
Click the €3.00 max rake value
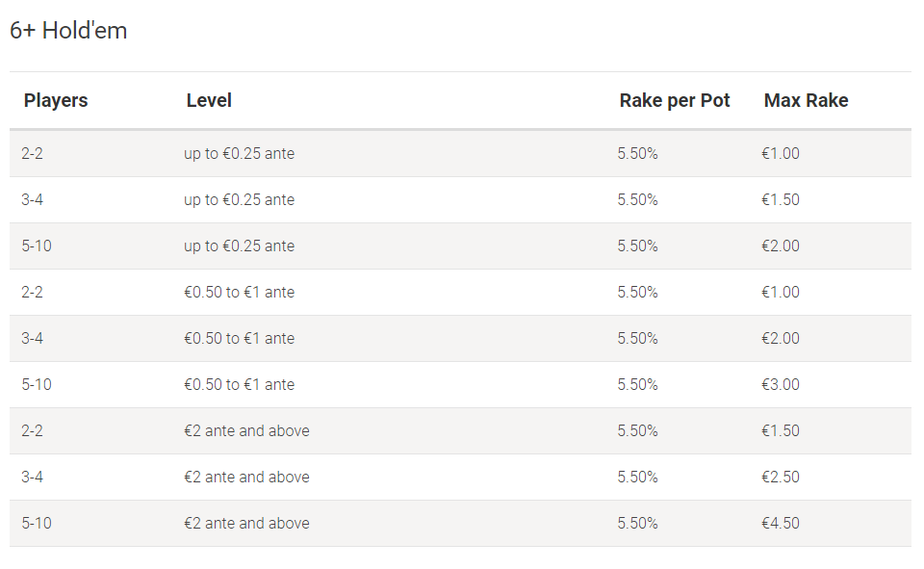pyautogui.click(x=781, y=384)
